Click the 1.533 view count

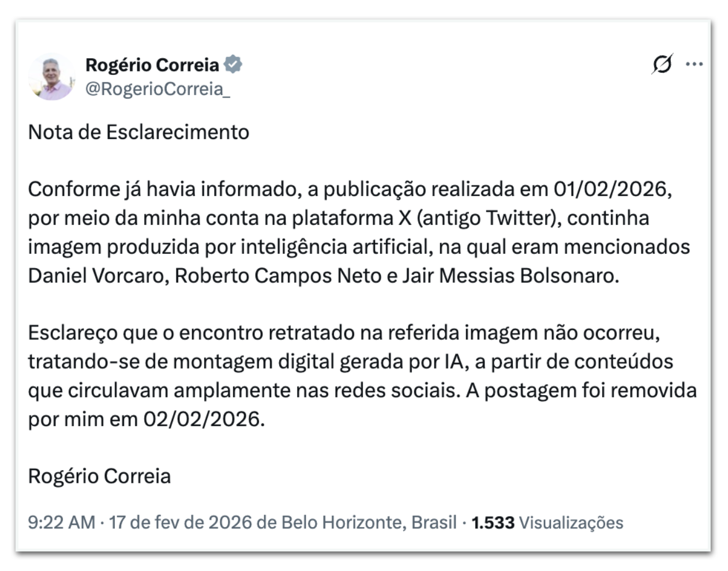[493, 523]
